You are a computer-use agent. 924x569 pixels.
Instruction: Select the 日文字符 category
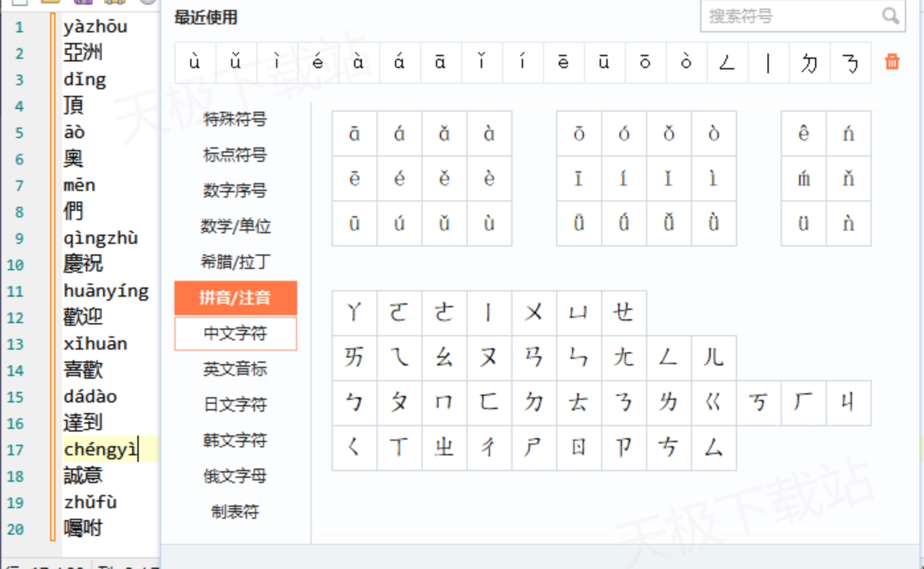coord(235,405)
